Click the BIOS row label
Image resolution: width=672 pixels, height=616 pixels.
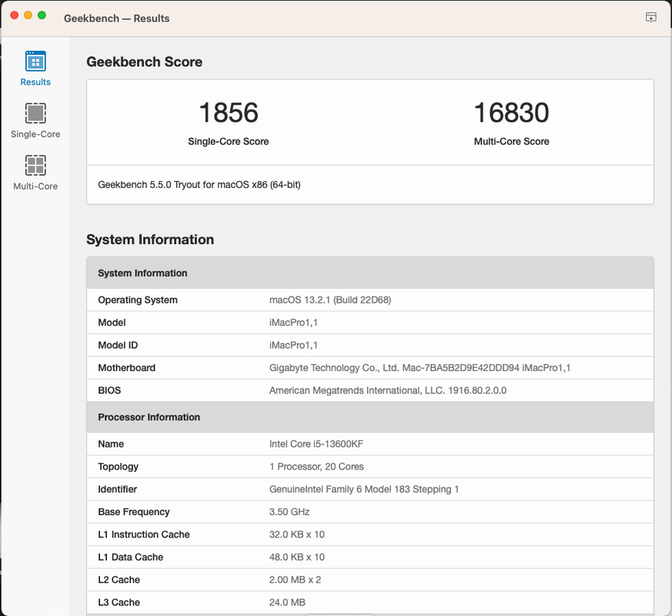pyautogui.click(x=109, y=390)
